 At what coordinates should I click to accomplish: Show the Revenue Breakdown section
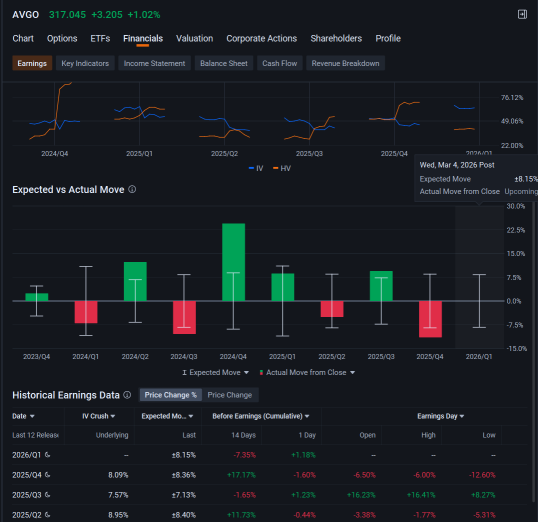345,63
